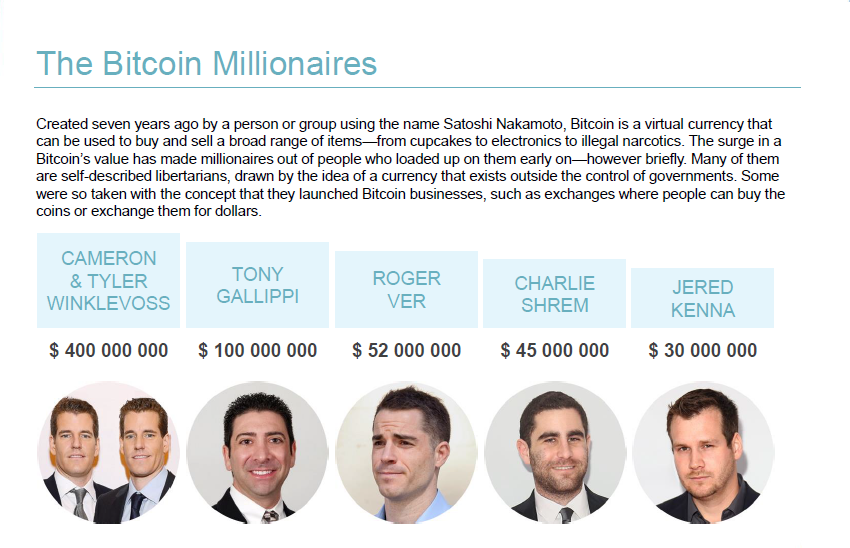Click the word Millionaires in the heading
The height and width of the screenshot is (548, 850).
294,63
